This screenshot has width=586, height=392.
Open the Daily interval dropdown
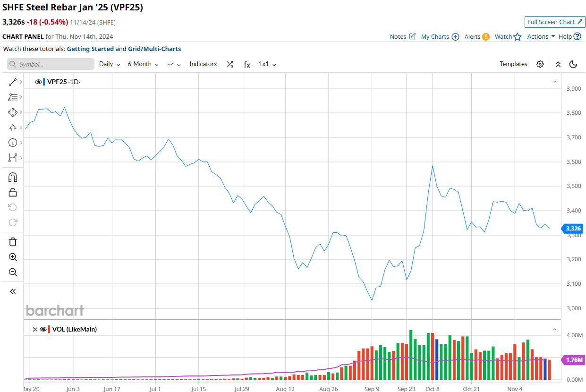[x=110, y=64]
